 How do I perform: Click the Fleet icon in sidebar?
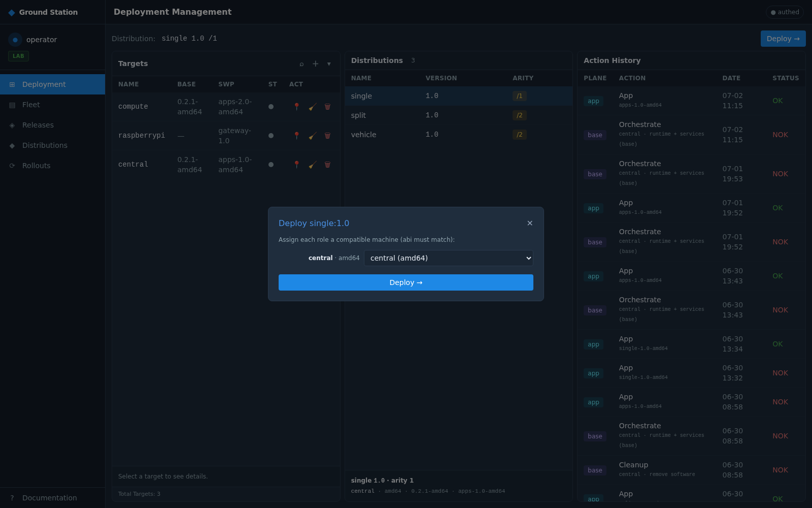pyautogui.click(x=12, y=105)
